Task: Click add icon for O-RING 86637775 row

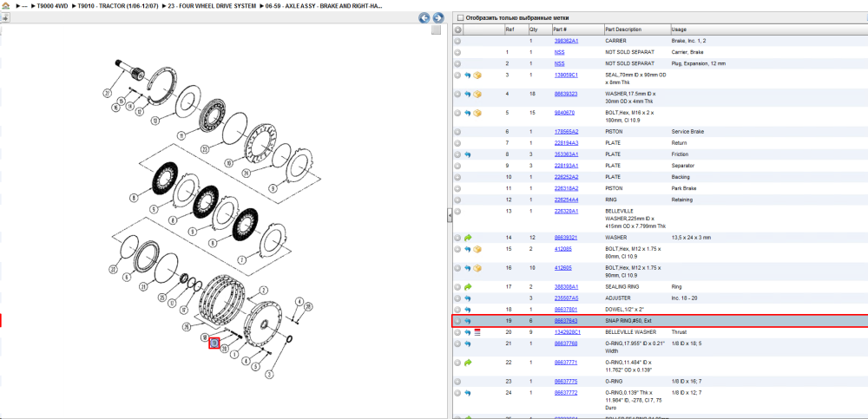Action: point(457,382)
